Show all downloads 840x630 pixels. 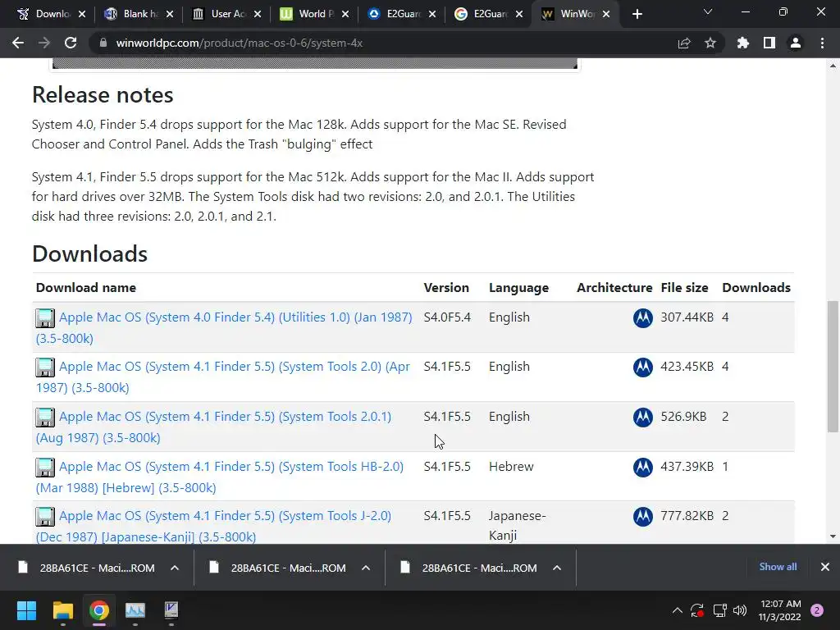tap(778, 567)
